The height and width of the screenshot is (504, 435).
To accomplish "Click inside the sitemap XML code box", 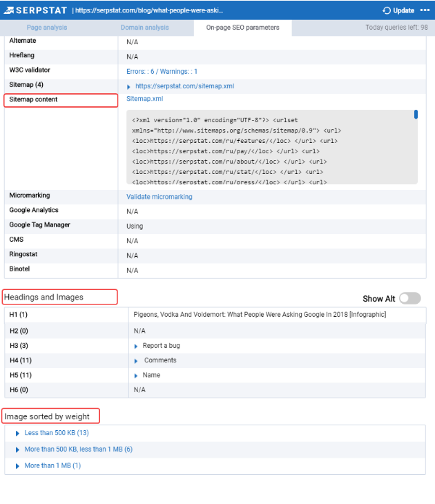I will 272,147.
